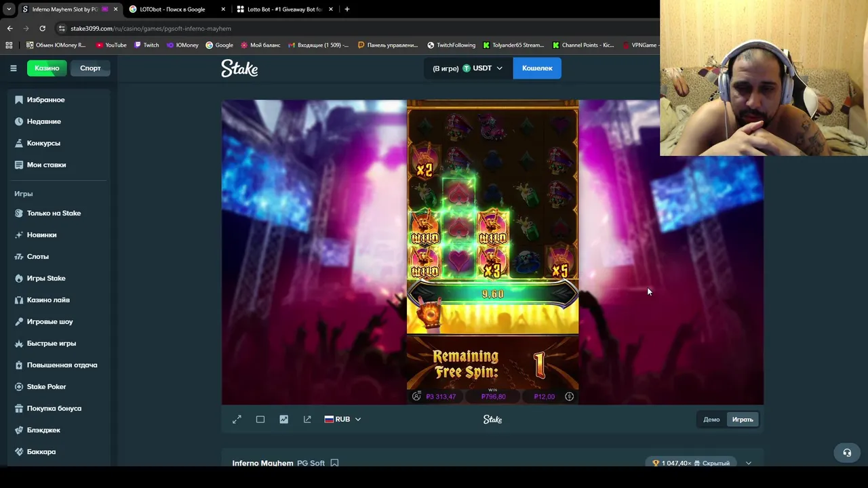Open Tolyander65 Stream bookmark
The width and height of the screenshot is (868, 488).
(513, 45)
